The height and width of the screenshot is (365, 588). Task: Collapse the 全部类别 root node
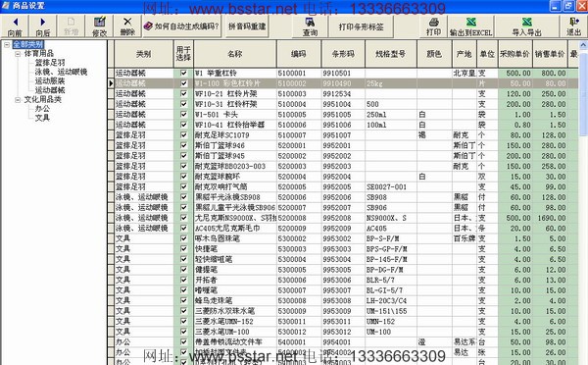7,45
